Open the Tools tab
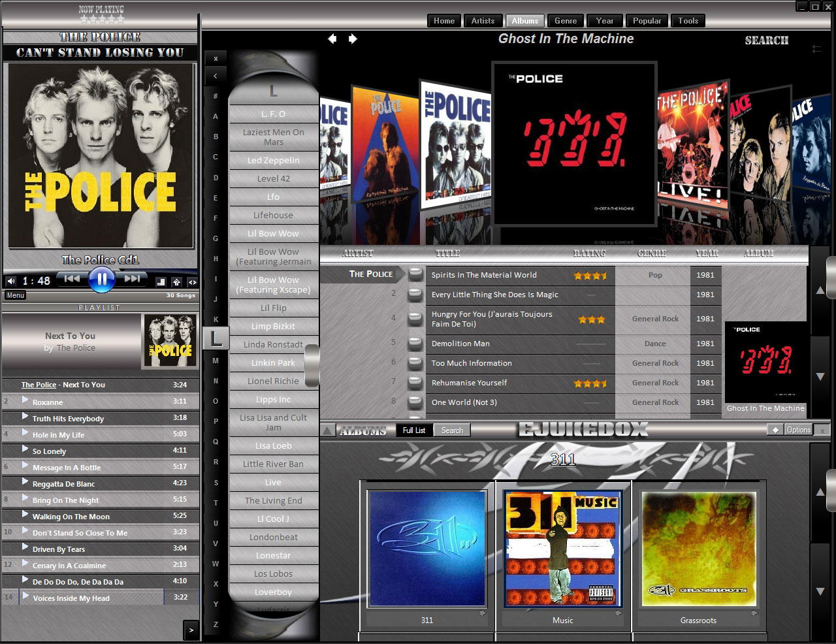This screenshot has height=644, width=836. pos(688,21)
